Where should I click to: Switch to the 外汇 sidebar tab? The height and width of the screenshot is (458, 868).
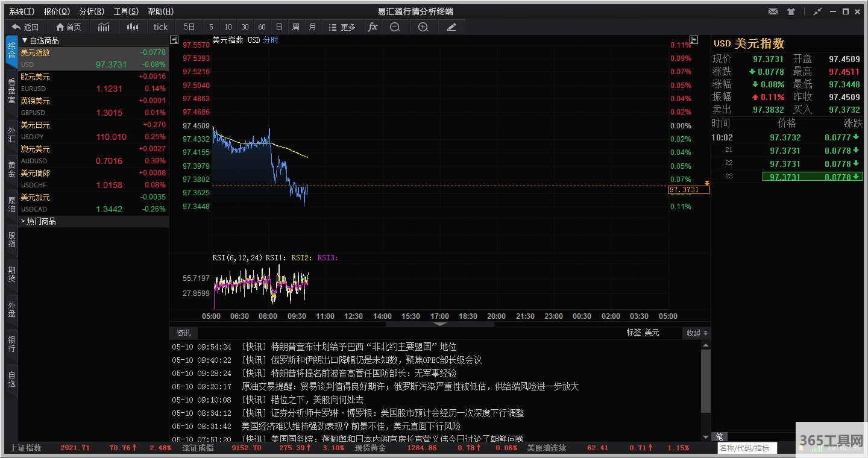(11, 134)
